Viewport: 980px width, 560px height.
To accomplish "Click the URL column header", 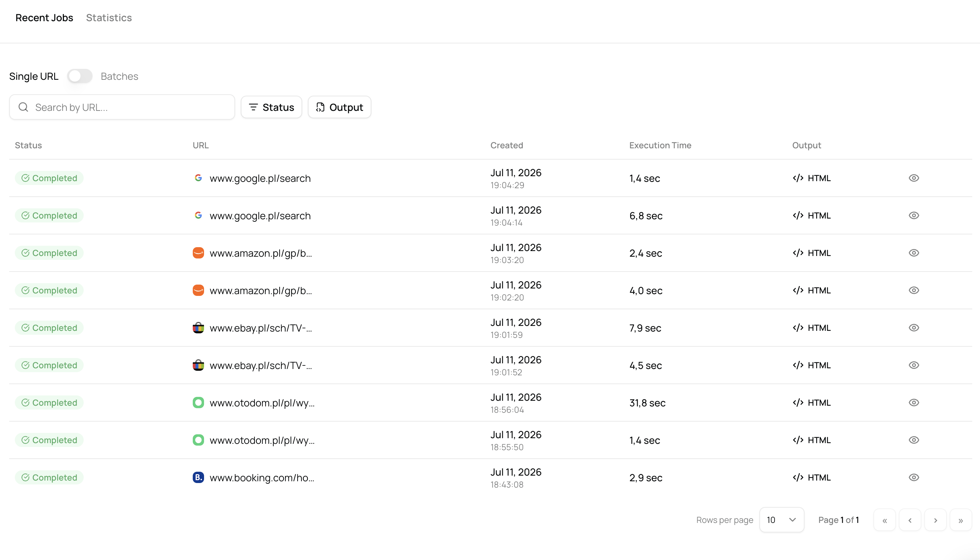I will [201, 145].
